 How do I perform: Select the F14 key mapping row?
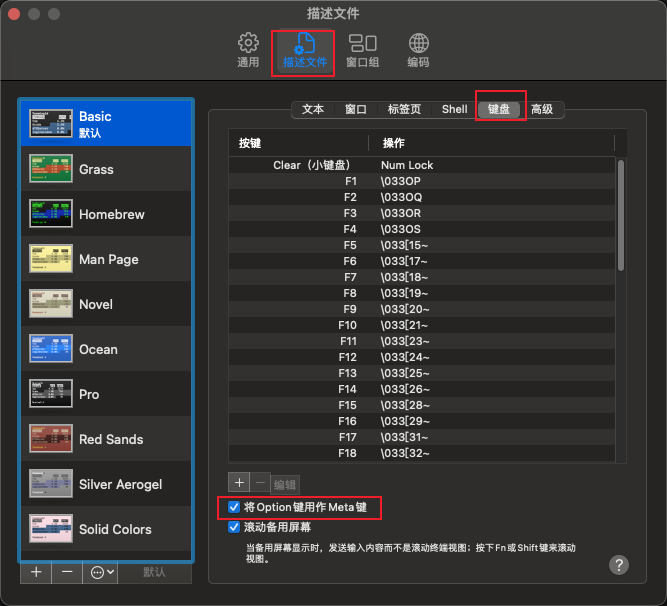pyautogui.click(x=422, y=389)
